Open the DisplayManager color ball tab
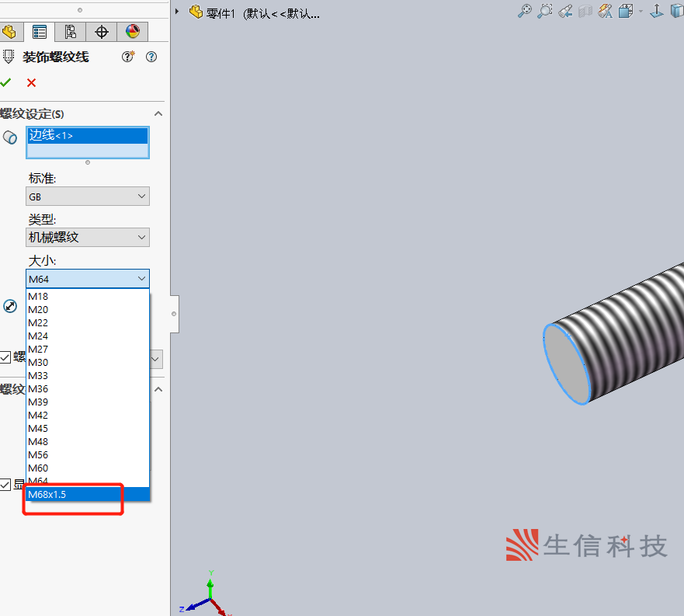This screenshot has width=684, height=616. pyautogui.click(x=133, y=32)
